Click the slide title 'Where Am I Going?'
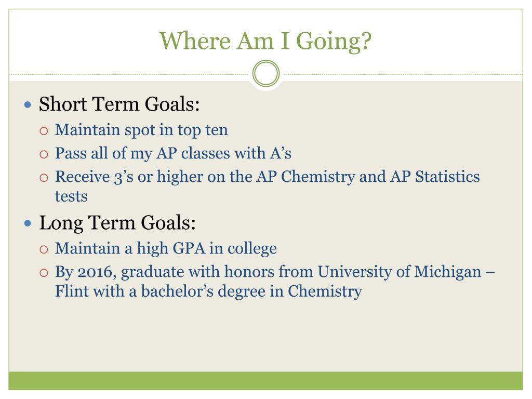 [265, 42]
